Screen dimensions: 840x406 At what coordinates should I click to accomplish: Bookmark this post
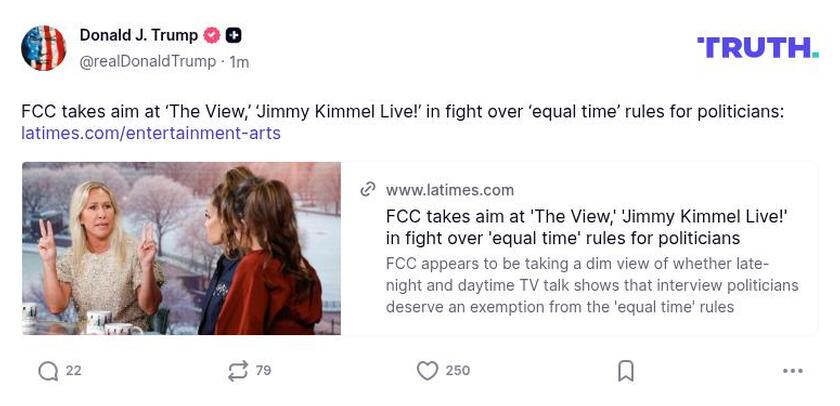(626, 371)
